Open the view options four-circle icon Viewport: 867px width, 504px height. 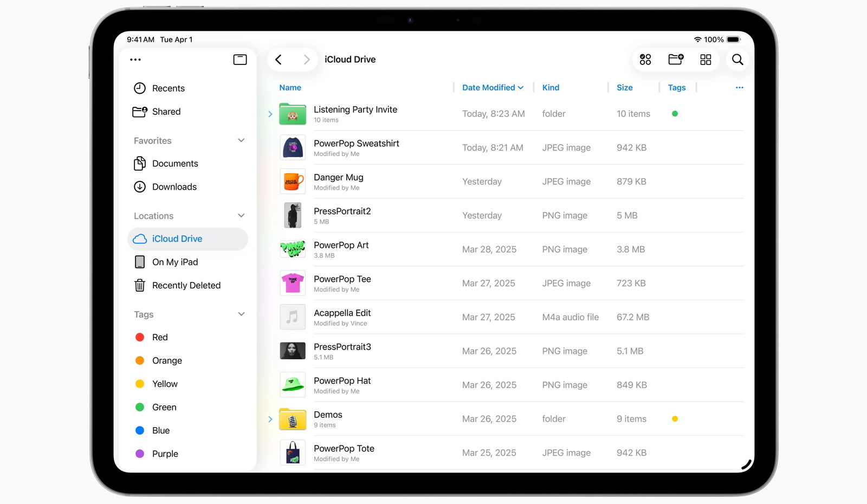pyautogui.click(x=645, y=60)
